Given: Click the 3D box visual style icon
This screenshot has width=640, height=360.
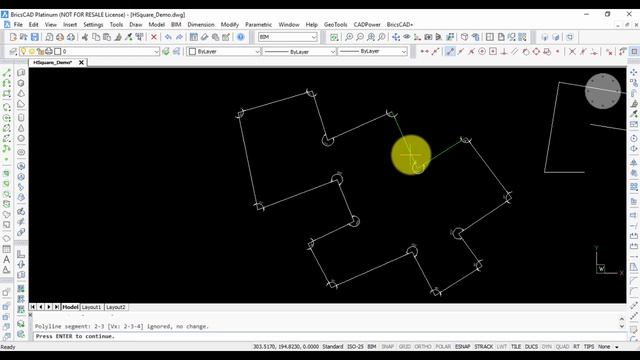Looking at the screenshot, I should tap(464, 37).
